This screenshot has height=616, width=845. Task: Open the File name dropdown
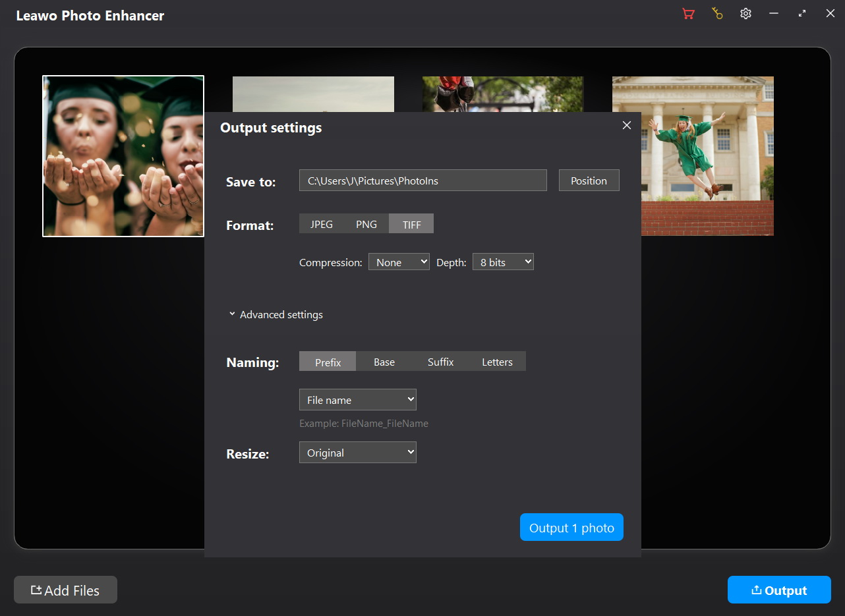pyautogui.click(x=357, y=400)
